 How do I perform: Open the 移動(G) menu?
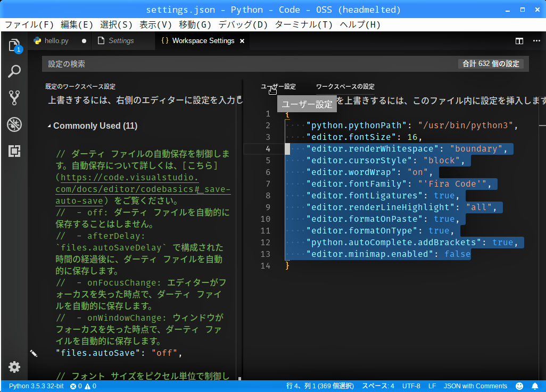tap(195, 24)
